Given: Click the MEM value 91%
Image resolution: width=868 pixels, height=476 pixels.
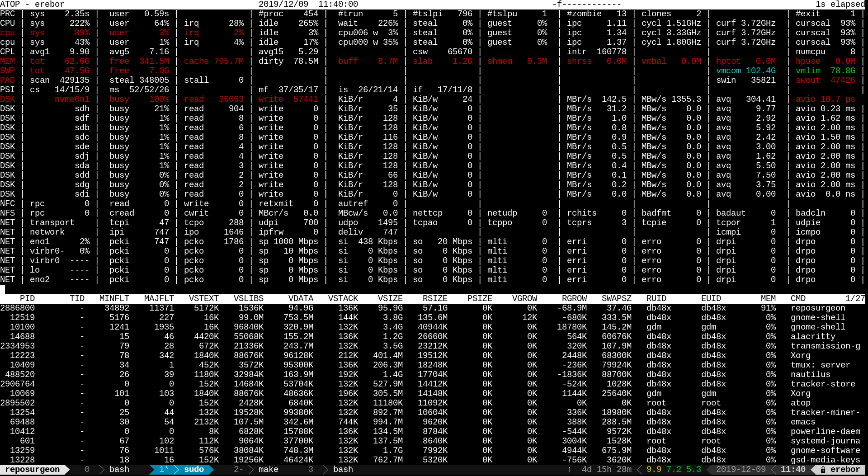Looking at the screenshot, I should [768, 308].
